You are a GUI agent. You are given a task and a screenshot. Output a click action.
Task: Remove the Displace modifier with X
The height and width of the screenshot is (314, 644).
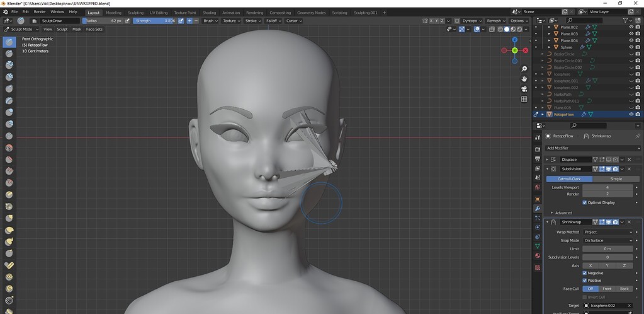coord(630,160)
